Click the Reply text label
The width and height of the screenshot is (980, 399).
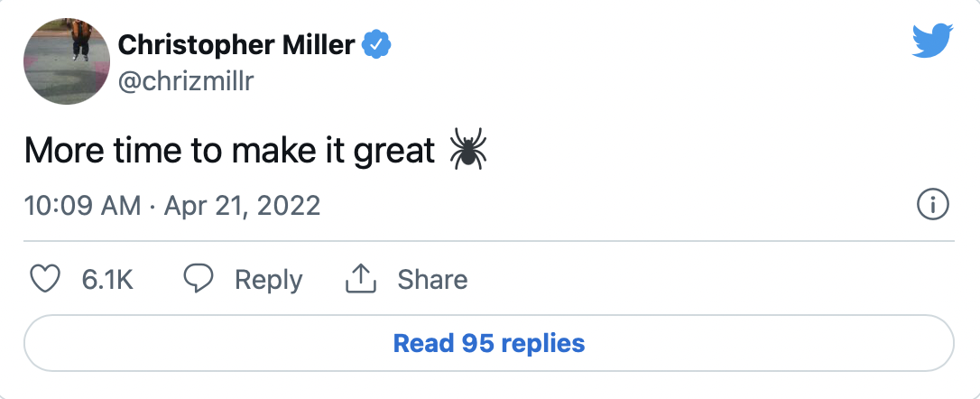[x=268, y=280]
